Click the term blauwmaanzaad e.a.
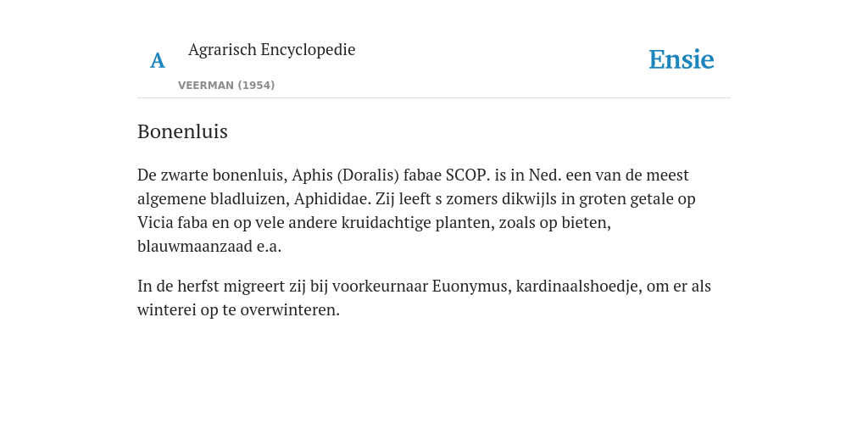868x434 pixels. pyautogui.click(x=209, y=247)
